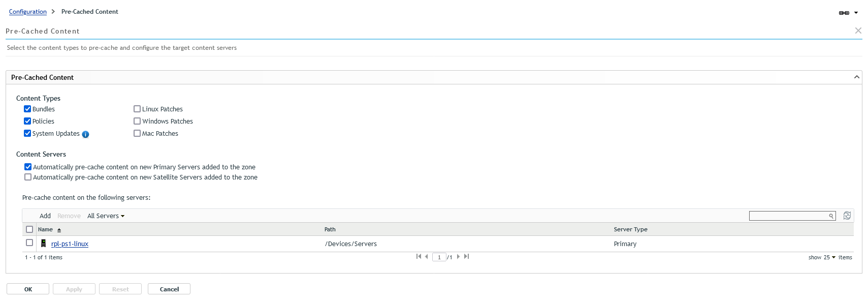Collapse the Pre-Cached Content panel
The image size is (868, 301).
(857, 77)
